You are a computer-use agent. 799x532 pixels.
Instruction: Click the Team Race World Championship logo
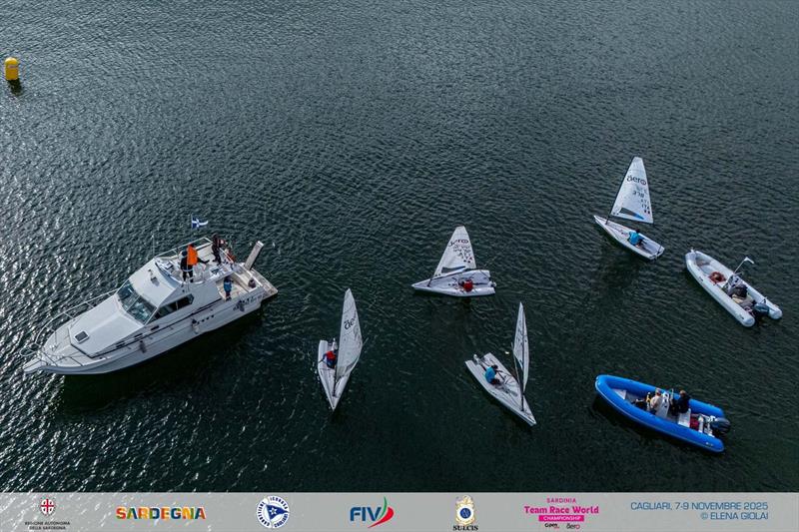point(561,513)
